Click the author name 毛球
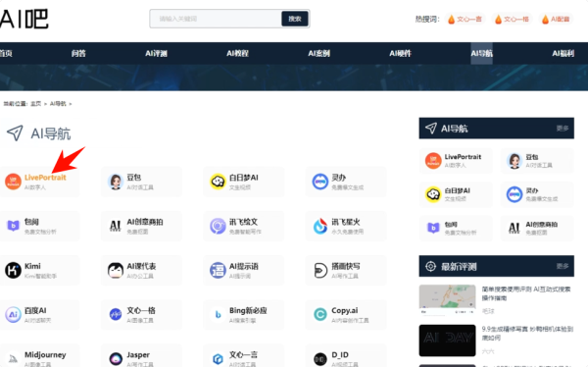588x367 pixels. [488, 311]
